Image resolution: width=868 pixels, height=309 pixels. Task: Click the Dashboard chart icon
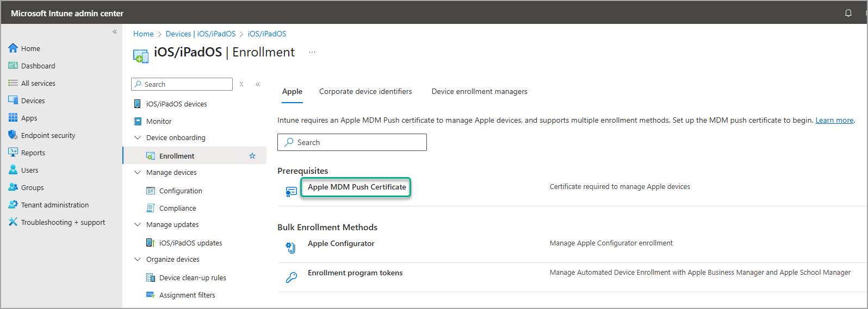[13, 66]
